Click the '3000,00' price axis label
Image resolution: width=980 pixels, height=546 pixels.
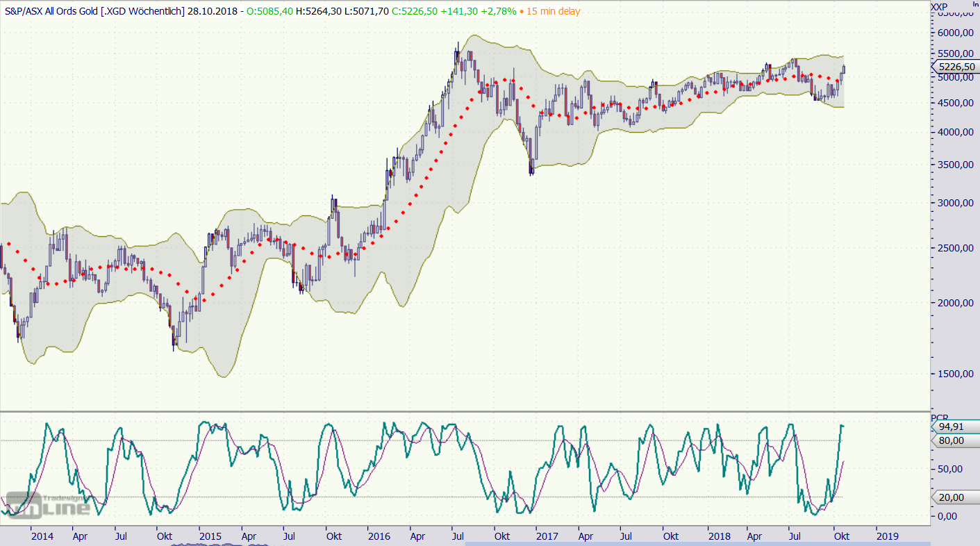(954, 203)
